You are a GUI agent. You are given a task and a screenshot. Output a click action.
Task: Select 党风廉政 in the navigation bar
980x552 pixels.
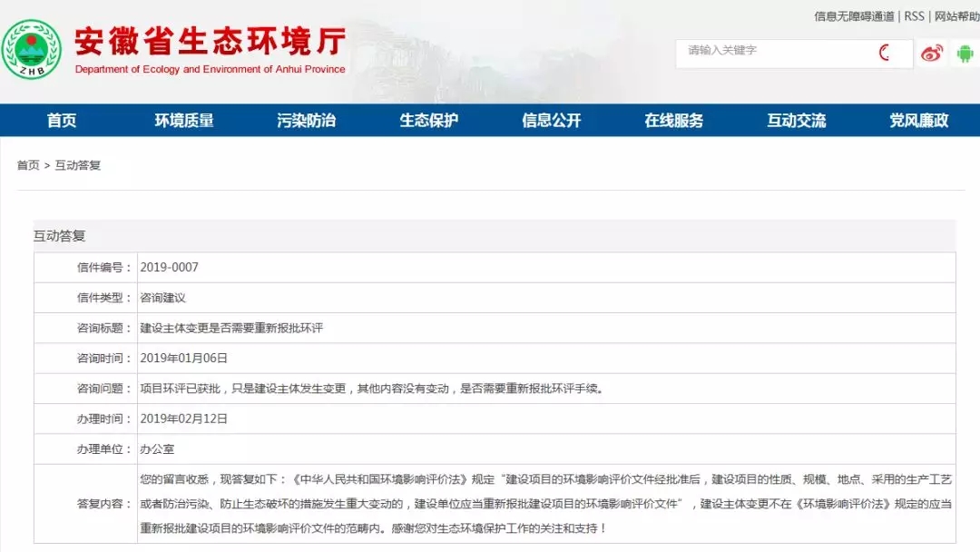tap(918, 120)
